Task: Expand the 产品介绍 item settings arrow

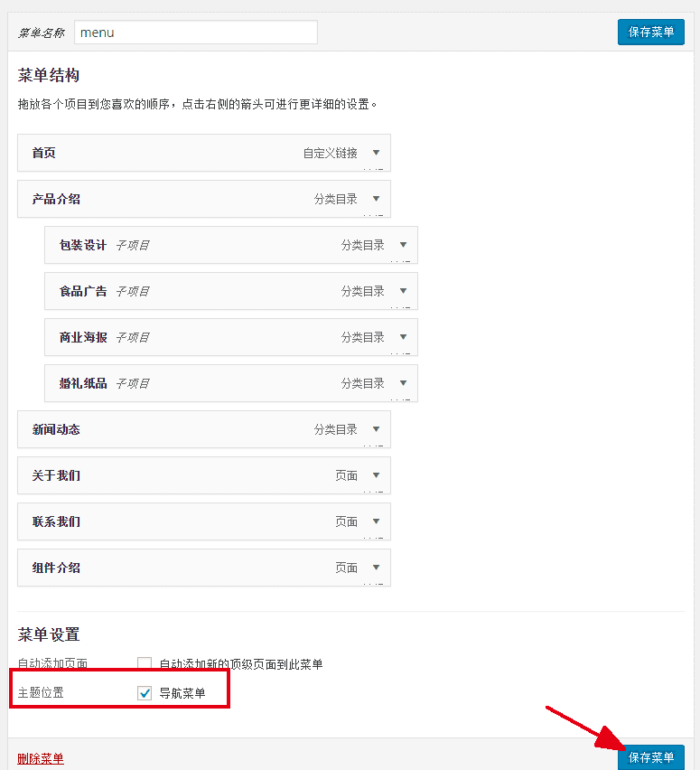Action: [x=376, y=199]
